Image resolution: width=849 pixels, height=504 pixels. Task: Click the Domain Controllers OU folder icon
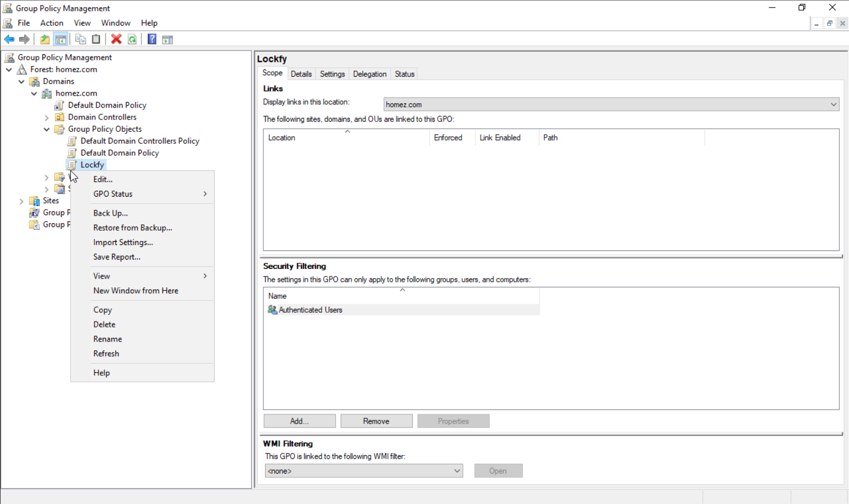[x=59, y=117]
